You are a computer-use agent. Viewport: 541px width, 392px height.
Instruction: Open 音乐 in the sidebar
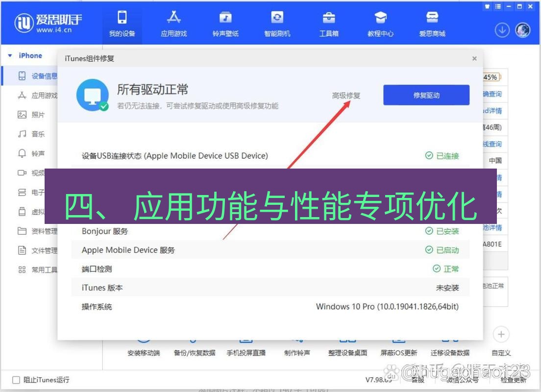pos(30,134)
